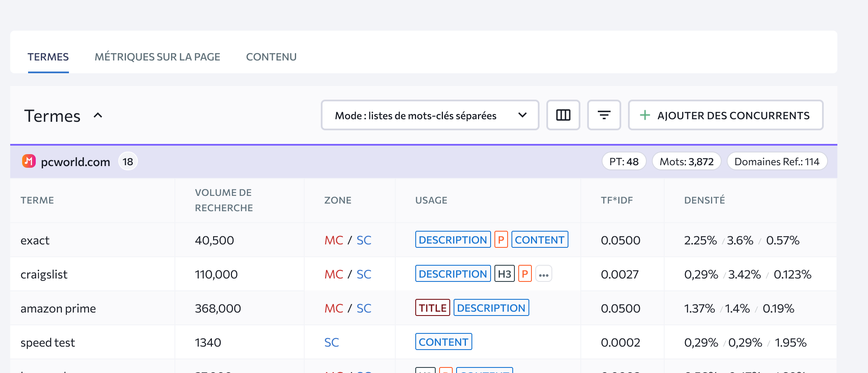Click density 2.25% in exact row

[x=700, y=240]
